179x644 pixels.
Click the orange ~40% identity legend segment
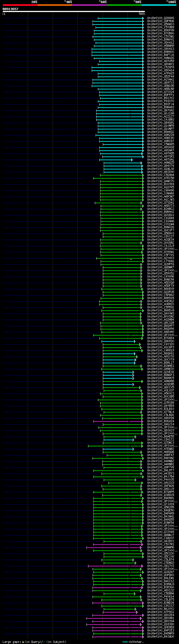coord(55,5)
